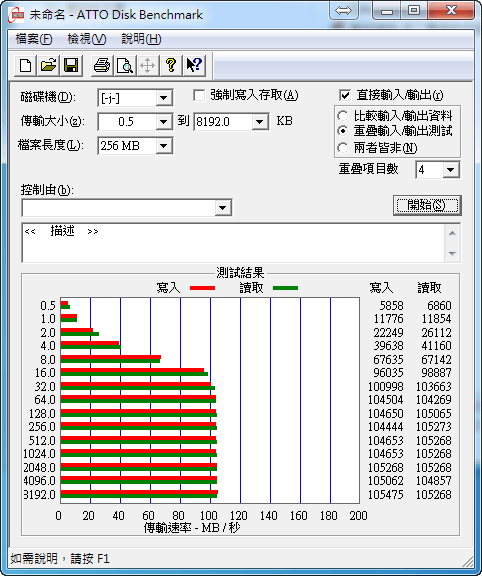
Task: Select 重疊輸入/輸出測試 radio button
Action: pos(342,131)
